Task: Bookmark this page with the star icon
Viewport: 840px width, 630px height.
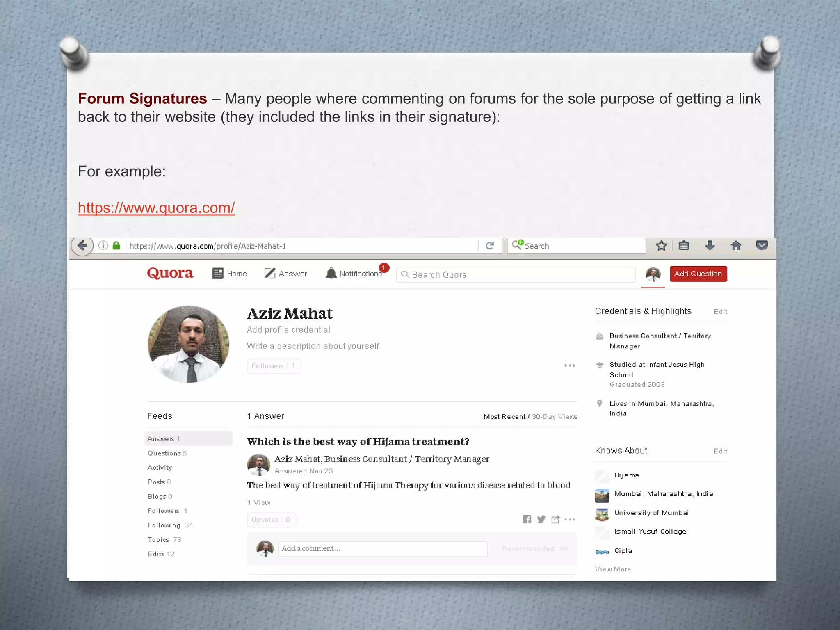Action: click(661, 246)
